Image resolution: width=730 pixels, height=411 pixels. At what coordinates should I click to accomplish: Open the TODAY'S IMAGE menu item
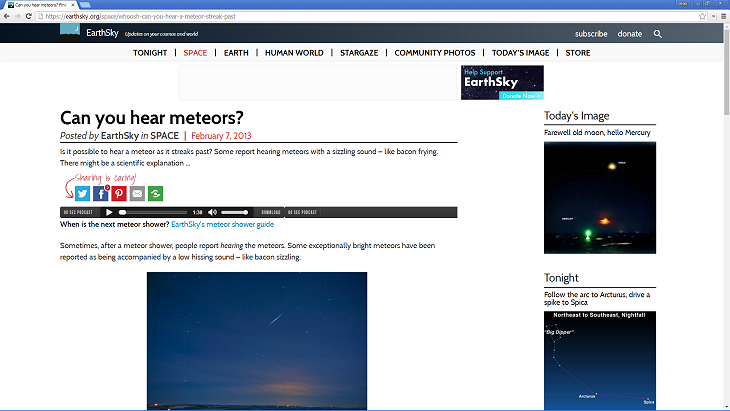[x=520, y=53]
